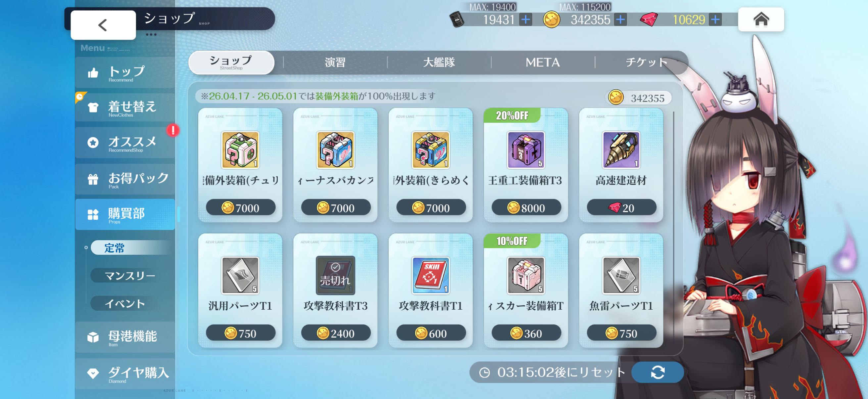
Task: Open the 着せ替え menu entry
Action: (125, 108)
